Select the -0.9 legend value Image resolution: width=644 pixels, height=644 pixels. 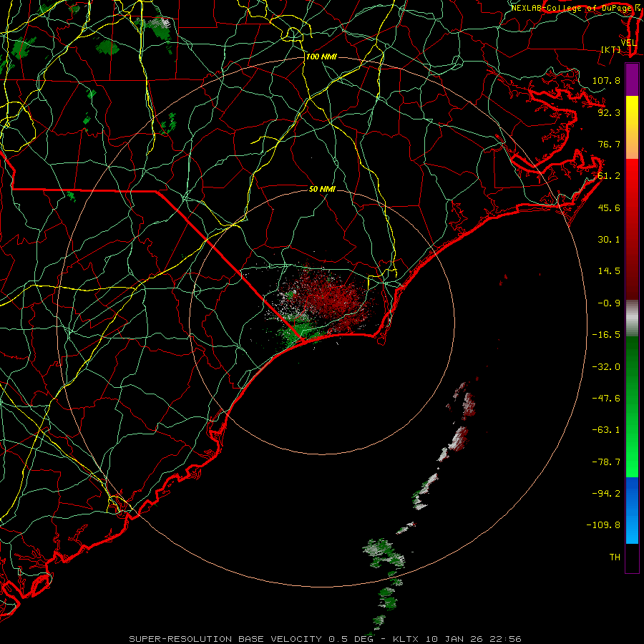pos(609,303)
